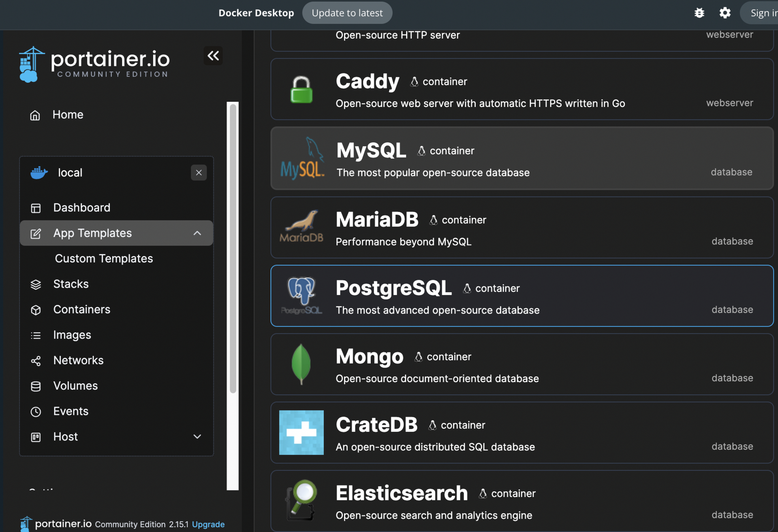Viewport: 778px width, 532px height.
Task: Click the Dashboard icon
Action: click(36, 208)
